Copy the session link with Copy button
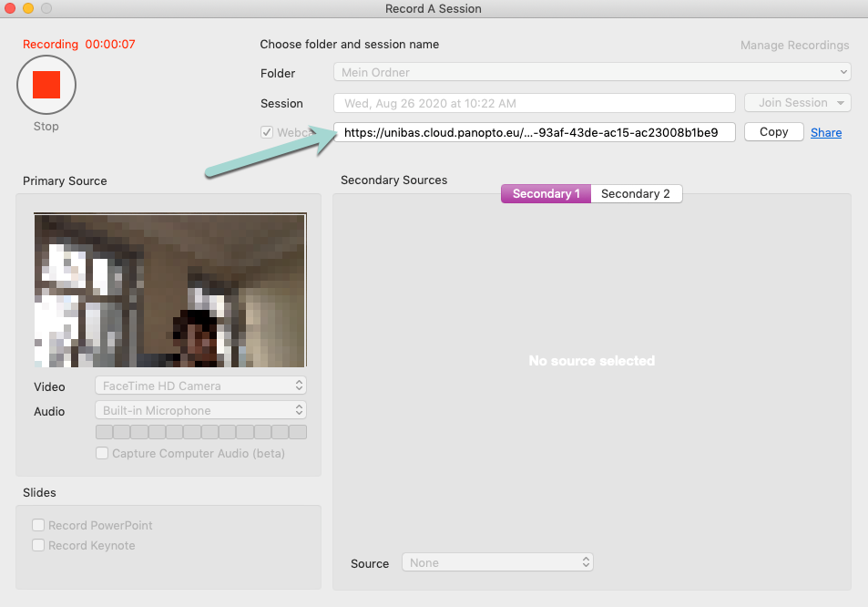The width and height of the screenshot is (868, 607). (773, 132)
